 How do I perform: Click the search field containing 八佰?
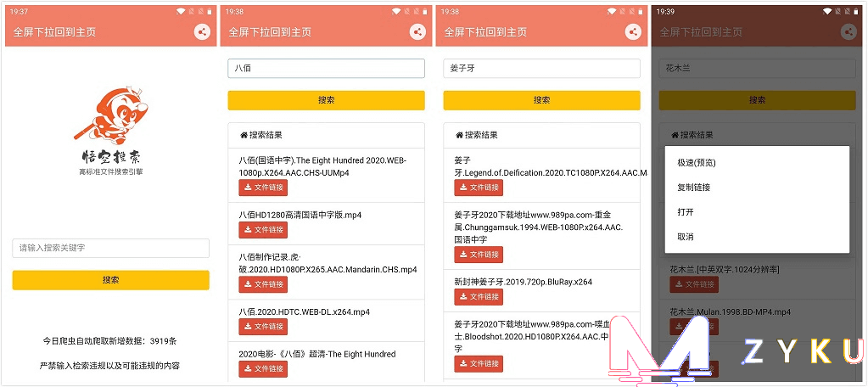point(326,69)
